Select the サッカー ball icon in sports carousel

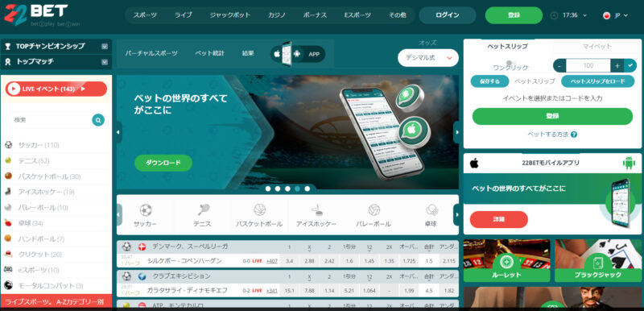coord(146,210)
